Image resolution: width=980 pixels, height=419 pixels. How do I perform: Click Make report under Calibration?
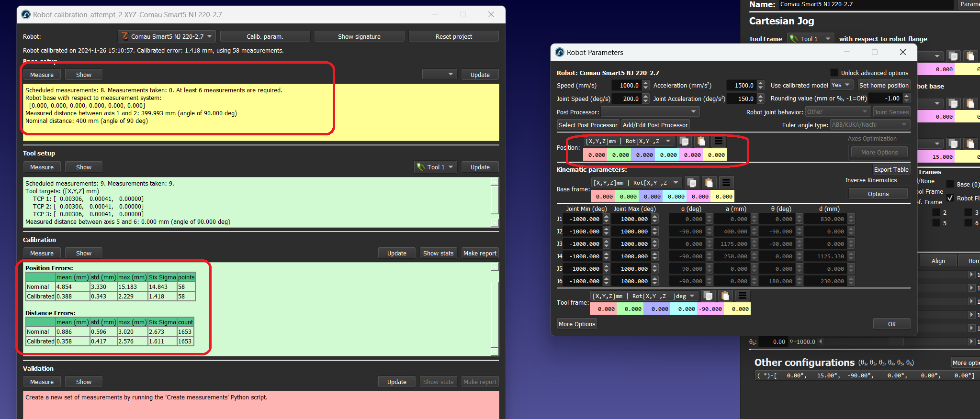point(480,253)
